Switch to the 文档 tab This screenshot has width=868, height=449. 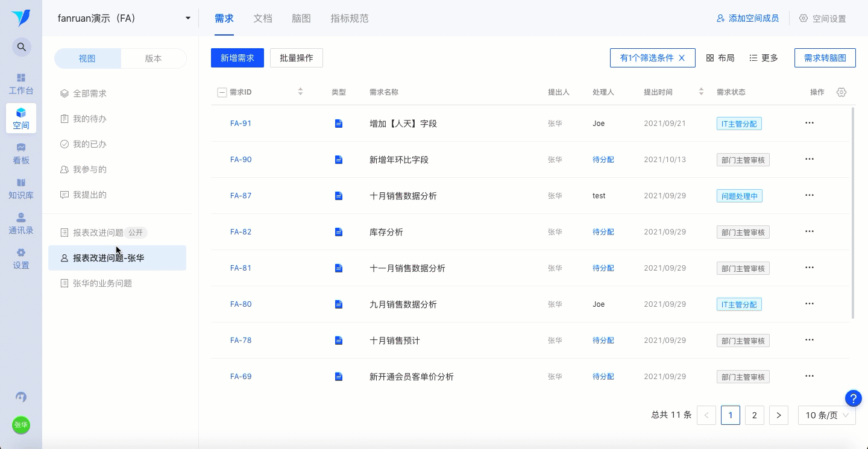point(263,18)
